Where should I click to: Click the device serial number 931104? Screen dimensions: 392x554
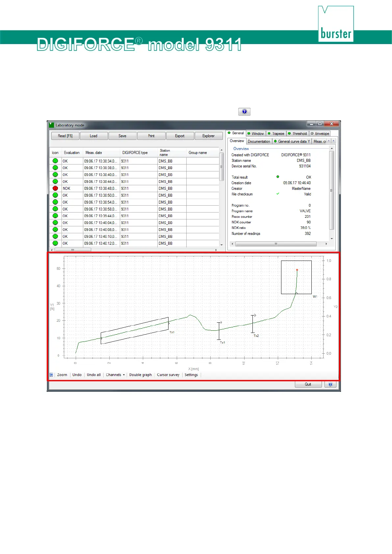pyautogui.click(x=305, y=166)
